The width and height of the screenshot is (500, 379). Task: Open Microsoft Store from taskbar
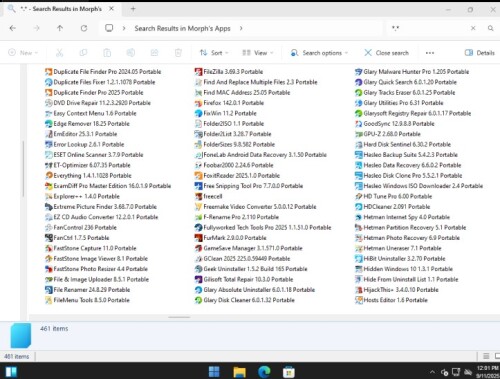[x=289, y=372]
